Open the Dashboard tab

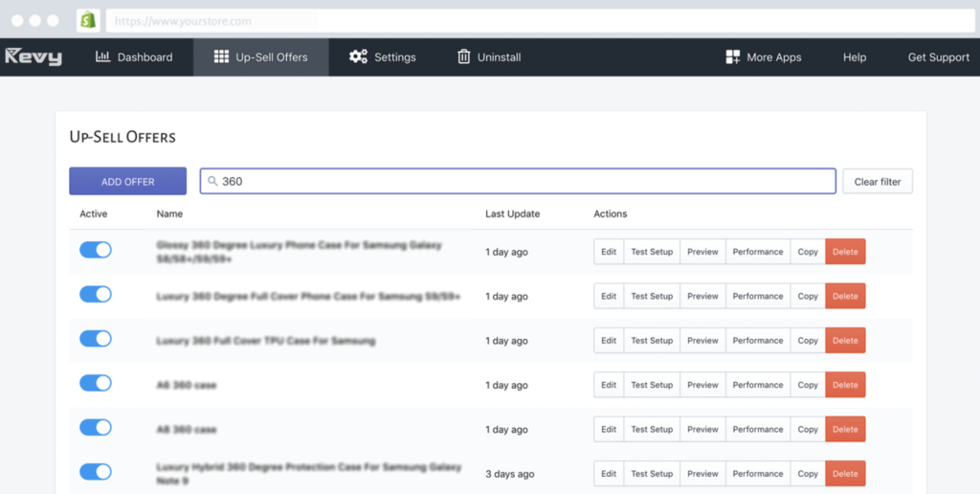pyautogui.click(x=134, y=56)
